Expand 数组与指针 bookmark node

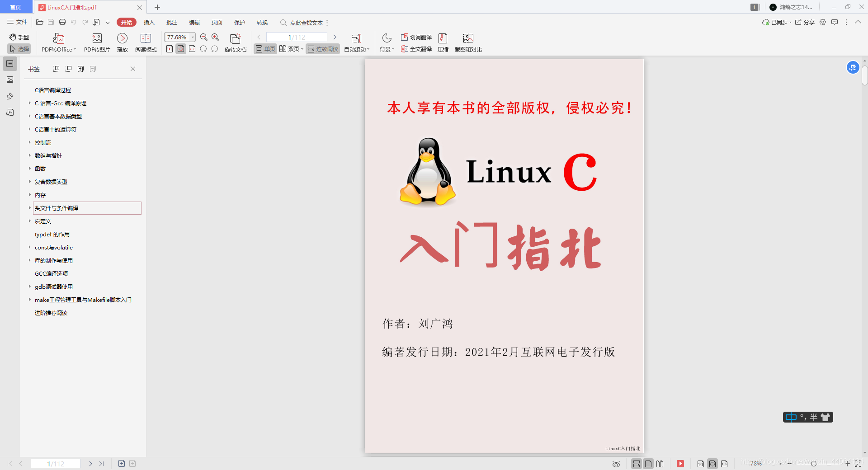(x=30, y=155)
